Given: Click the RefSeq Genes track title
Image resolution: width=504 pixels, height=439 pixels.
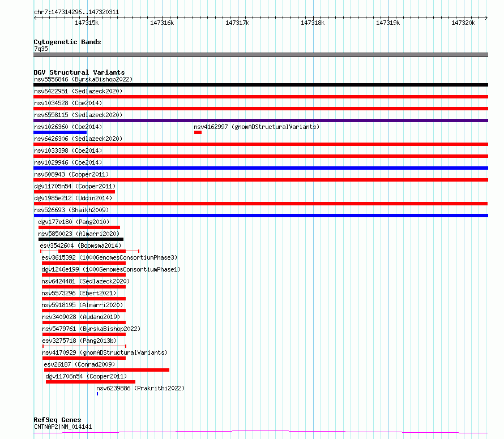Looking at the screenshot, I should [x=57, y=420].
